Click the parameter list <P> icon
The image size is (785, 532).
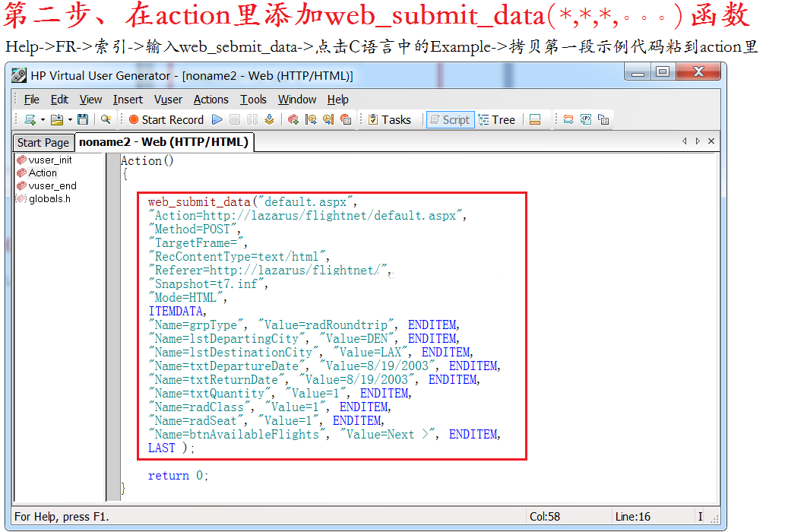(x=586, y=119)
